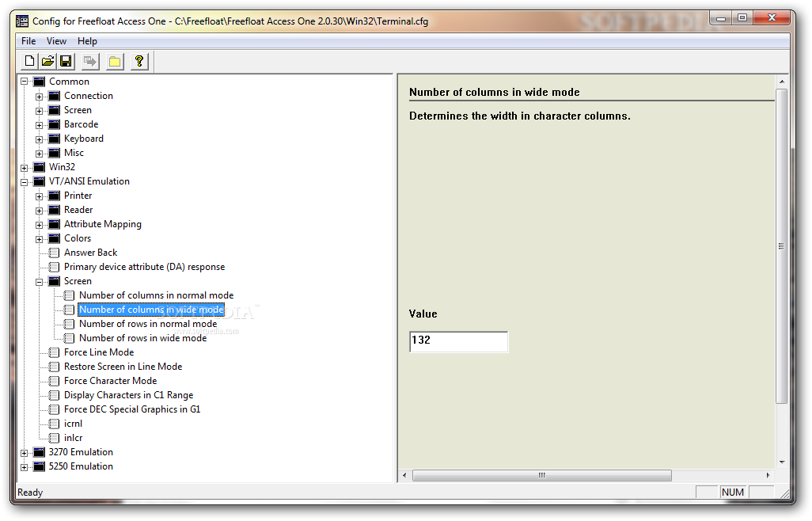Collapse the VT/ANSI Emulation node
Screen dimensions: 812x521
pos(24,182)
